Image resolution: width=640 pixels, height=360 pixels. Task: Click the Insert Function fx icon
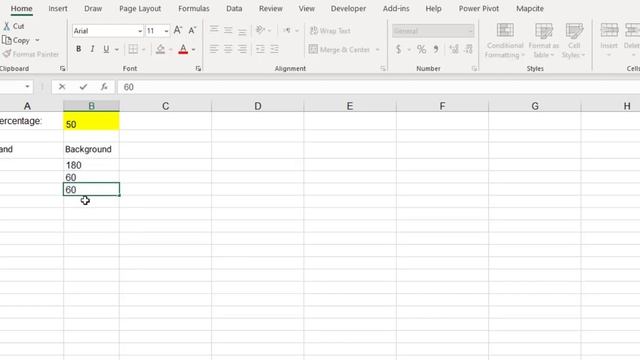click(104, 87)
